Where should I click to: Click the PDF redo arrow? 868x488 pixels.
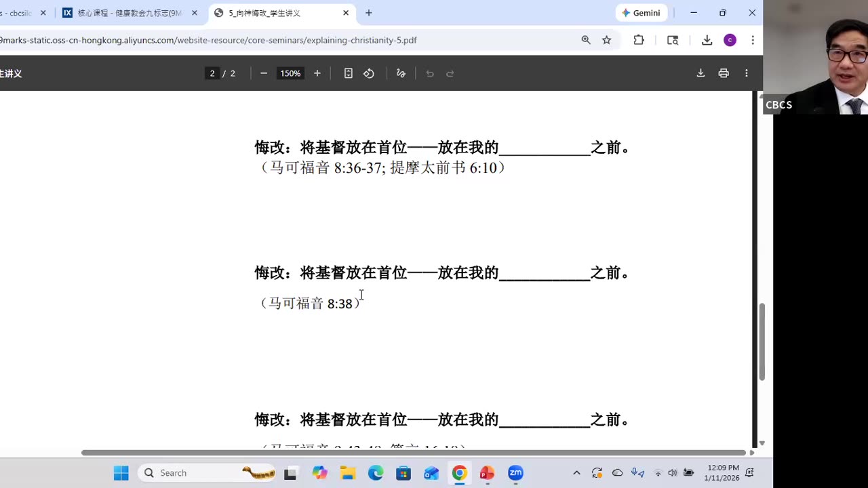pos(450,73)
